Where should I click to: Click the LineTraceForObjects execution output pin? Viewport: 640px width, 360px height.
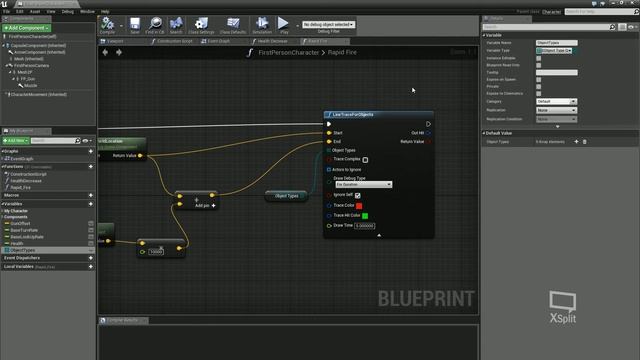pos(428,124)
